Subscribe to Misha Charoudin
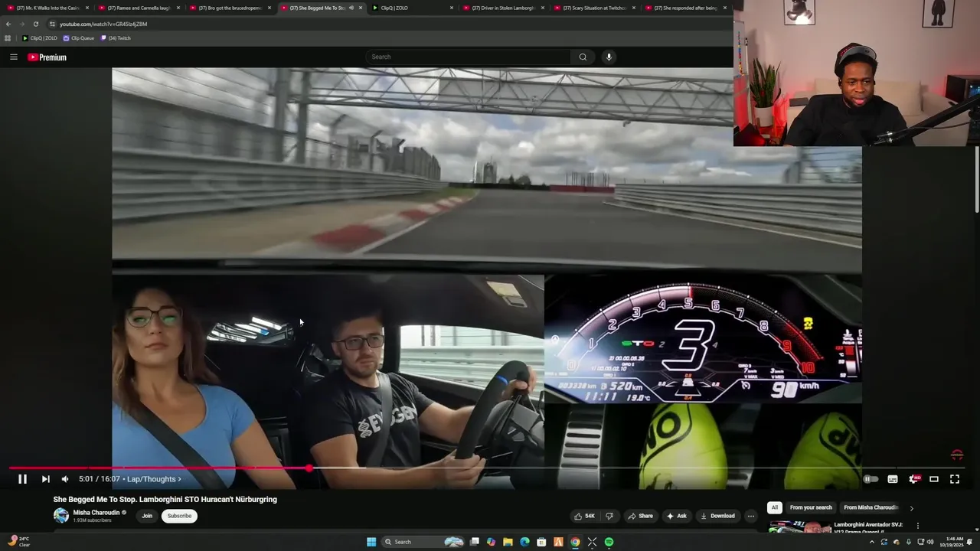The image size is (980, 551). coord(180,516)
